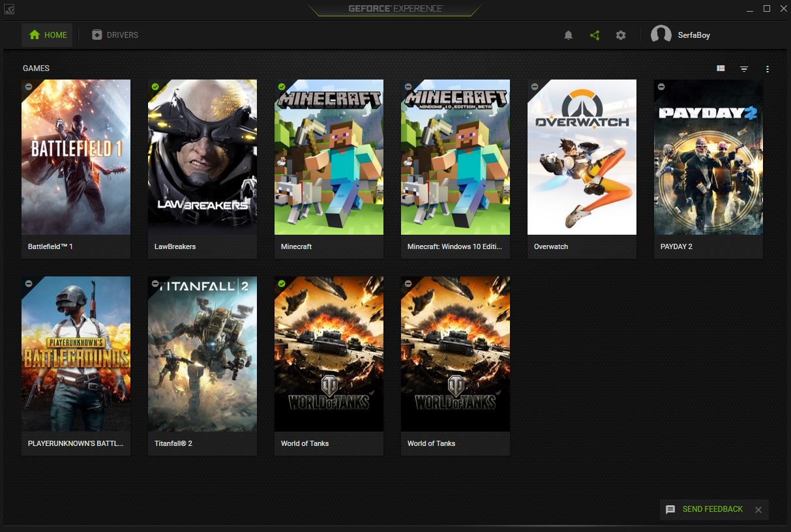This screenshot has height=532, width=791.
Task: Click the 'Minecraft: Windows 10 Editi...' label
Action: point(455,247)
